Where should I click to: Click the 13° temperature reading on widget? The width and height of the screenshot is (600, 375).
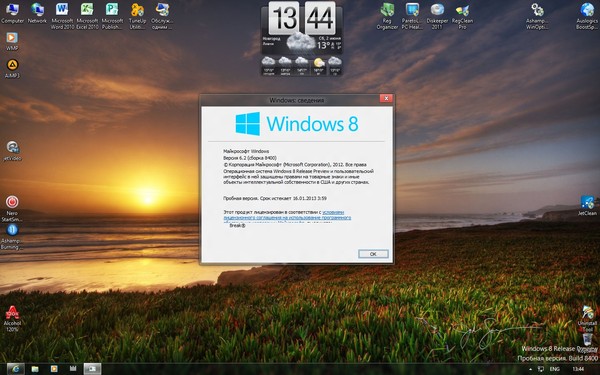[324, 46]
